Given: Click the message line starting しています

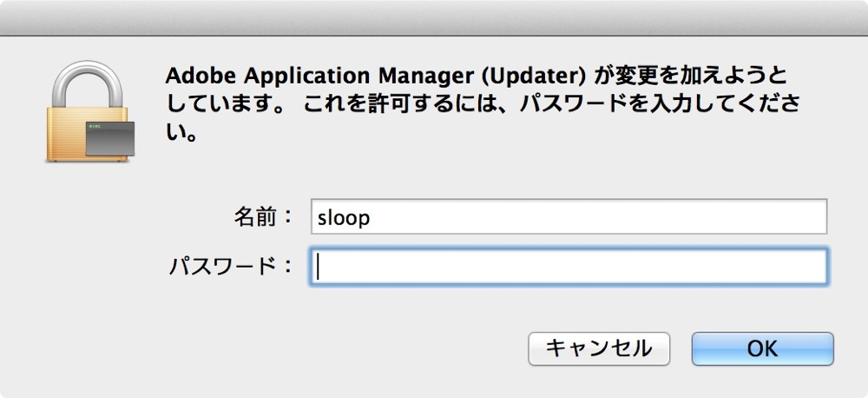Looking at the screenshot, I should coord(483,104).
